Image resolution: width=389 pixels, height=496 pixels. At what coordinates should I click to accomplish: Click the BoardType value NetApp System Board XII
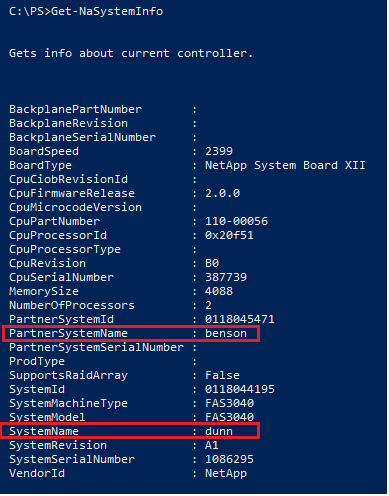(285, 165)
